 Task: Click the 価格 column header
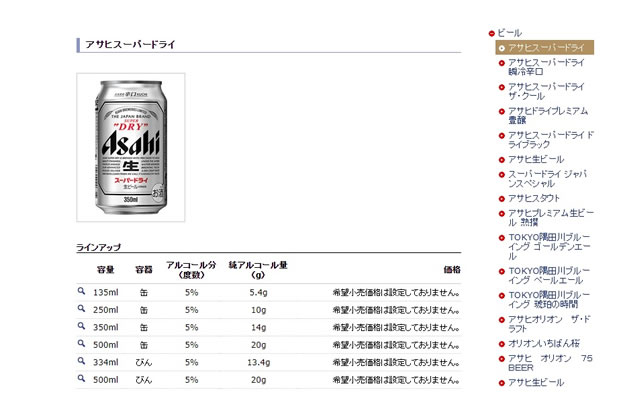tap(452, 269)
